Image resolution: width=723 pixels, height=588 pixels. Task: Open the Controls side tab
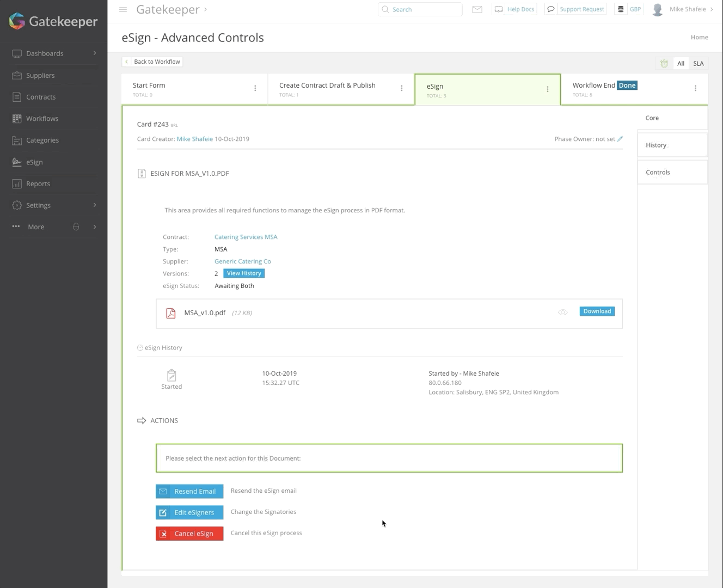[672, 172]
